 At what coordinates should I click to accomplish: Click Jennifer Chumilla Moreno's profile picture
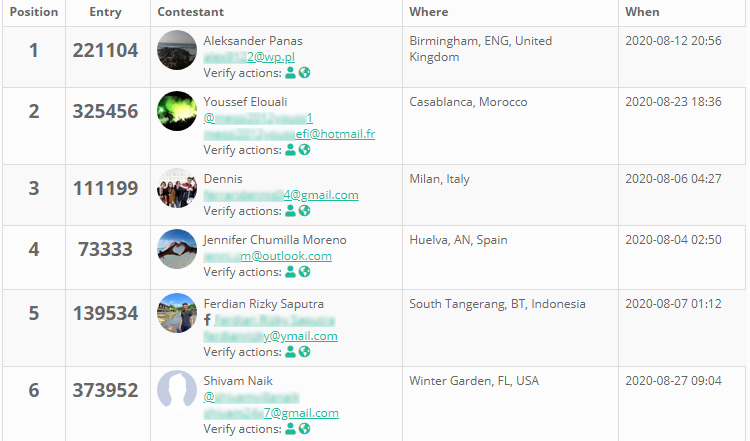[x=177, y=249]
